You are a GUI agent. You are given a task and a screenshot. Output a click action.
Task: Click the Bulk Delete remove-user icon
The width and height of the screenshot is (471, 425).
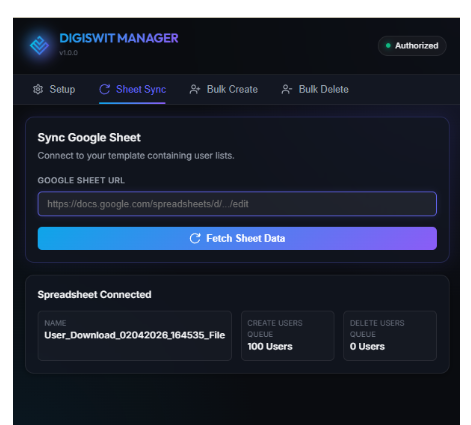pyautogui.click(x=287, y=89)
